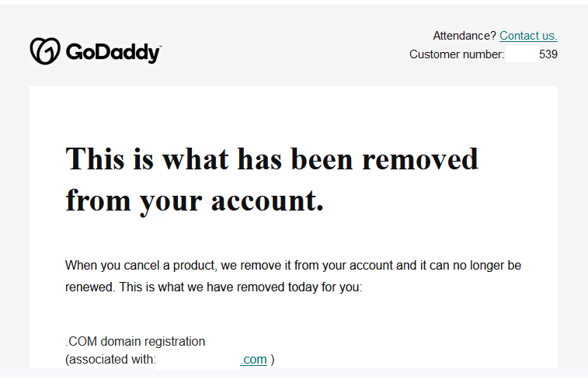Click the trademark symbol beside GoDaddy
The height and width of the screenshot is (390, 588).
point(160,47)
